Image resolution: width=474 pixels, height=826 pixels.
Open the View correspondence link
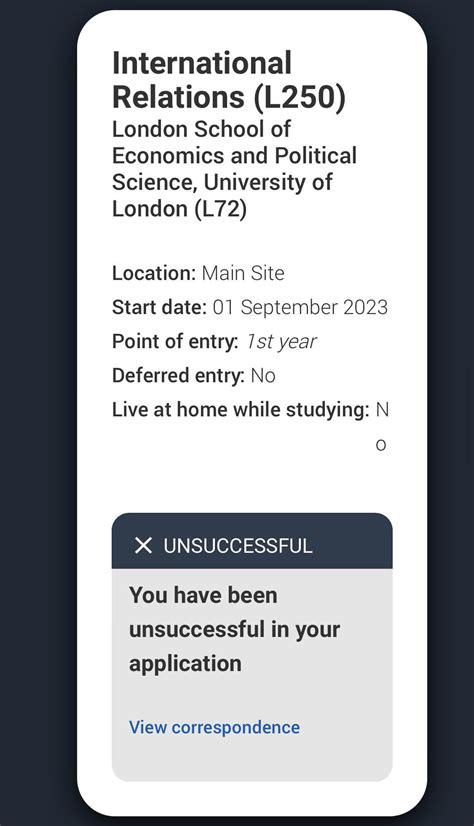click(x=214, y=727)
